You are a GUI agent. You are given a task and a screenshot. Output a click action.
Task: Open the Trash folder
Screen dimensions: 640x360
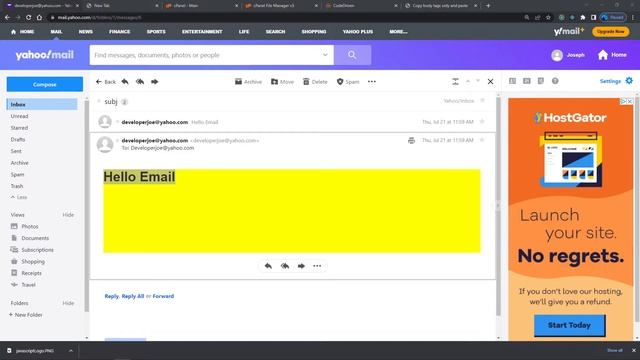17,186
